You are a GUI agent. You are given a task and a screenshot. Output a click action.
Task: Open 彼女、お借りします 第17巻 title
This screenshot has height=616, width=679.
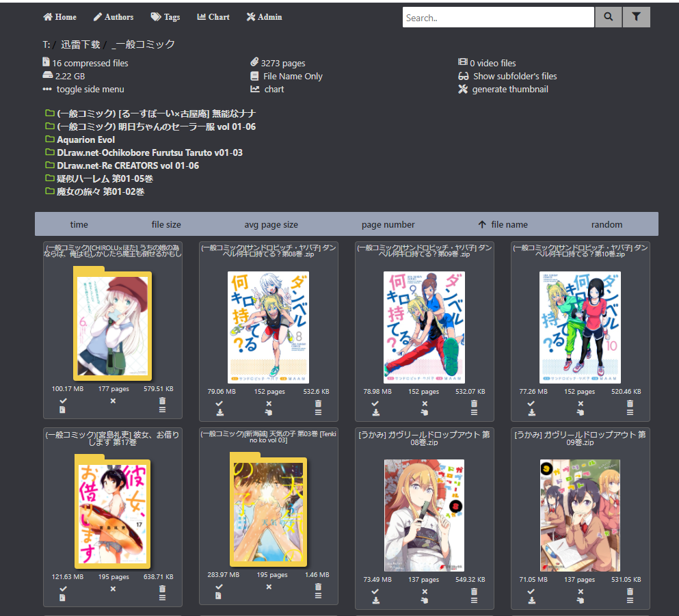pyautogui.click(x=113, y=438)
